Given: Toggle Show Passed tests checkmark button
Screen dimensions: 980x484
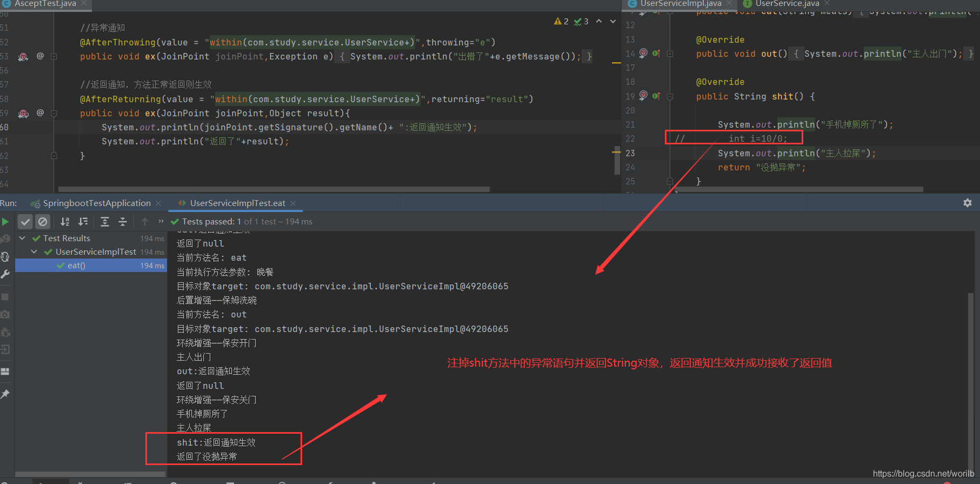Looking at the screenshot, I should (x=25, y=222).
